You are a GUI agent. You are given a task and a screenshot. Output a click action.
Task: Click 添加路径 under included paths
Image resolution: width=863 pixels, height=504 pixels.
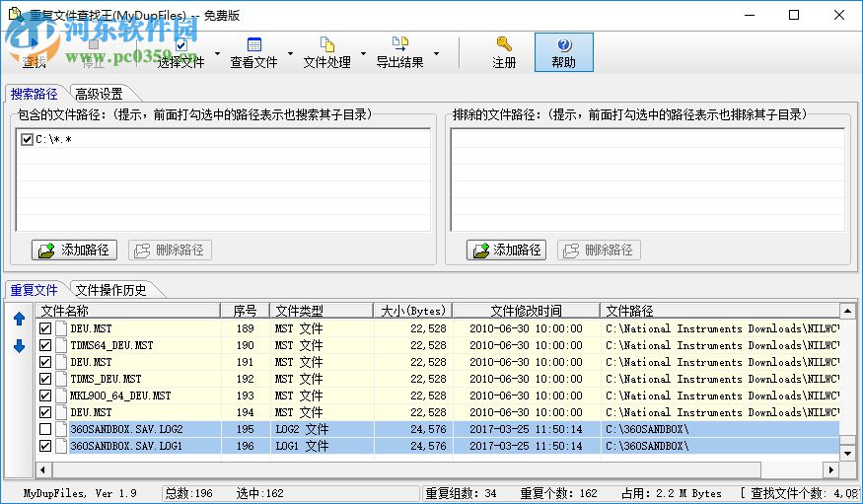coord(74,250)
